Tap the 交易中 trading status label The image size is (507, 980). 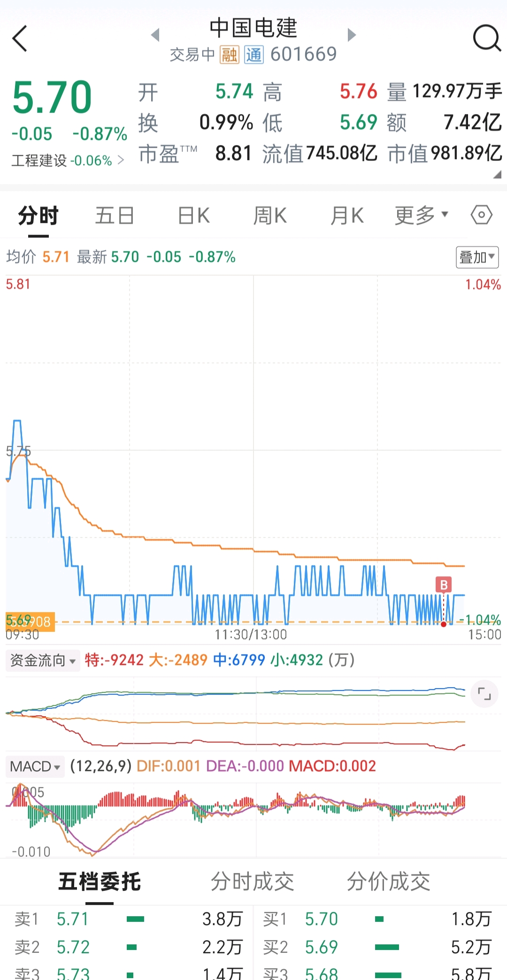pyautogui.click(x=192, y=55)
